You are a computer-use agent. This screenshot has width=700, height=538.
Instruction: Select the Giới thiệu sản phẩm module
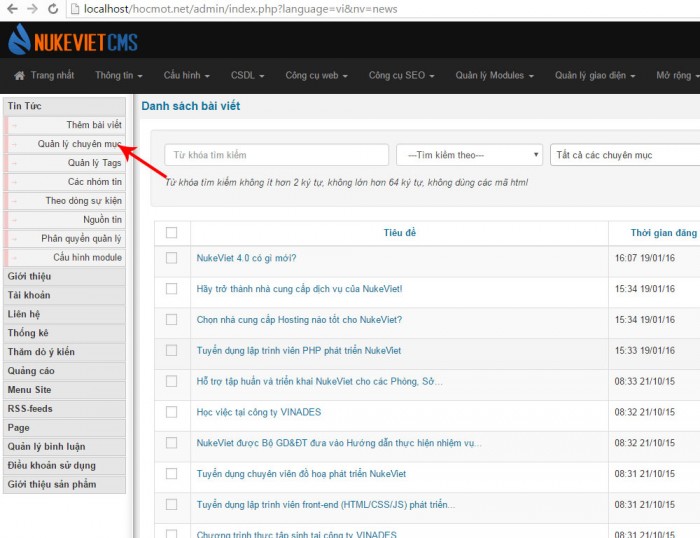pyautogui.click(x=65, y=485)
